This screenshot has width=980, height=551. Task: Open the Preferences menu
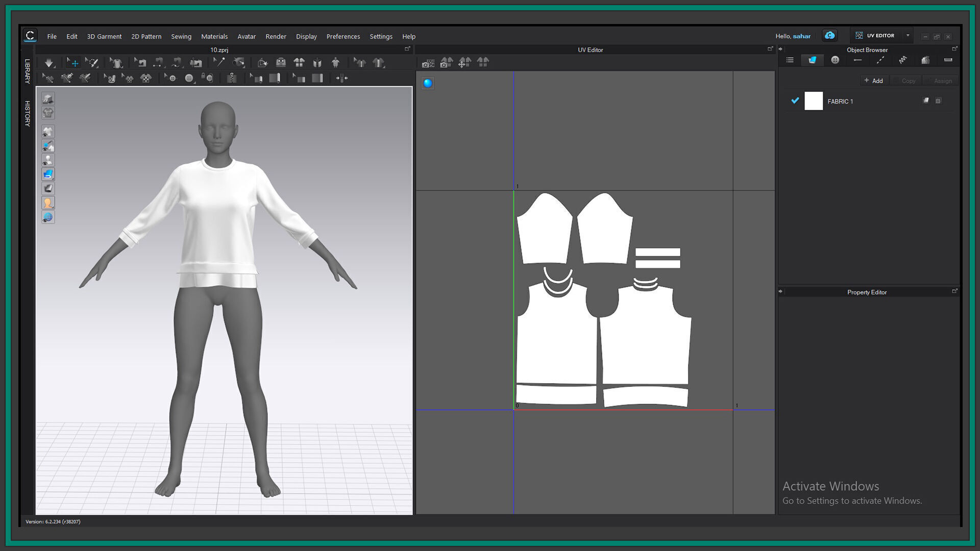(x=343, y=36)
